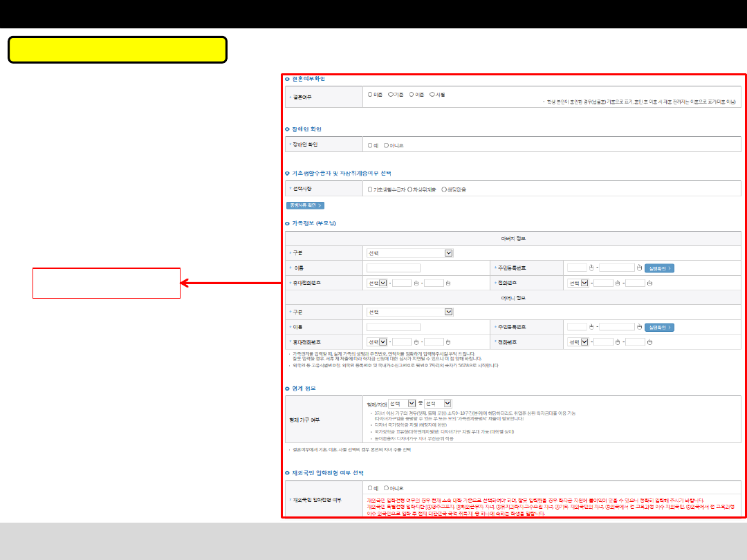Select the 미혼 marital status option
747x560 pixels.
(371, 94)
